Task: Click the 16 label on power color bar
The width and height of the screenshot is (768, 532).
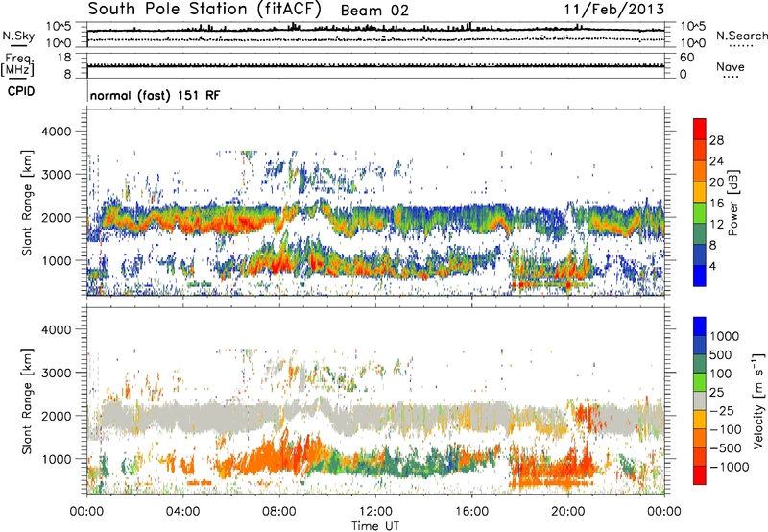Action: tap(716, 204)
